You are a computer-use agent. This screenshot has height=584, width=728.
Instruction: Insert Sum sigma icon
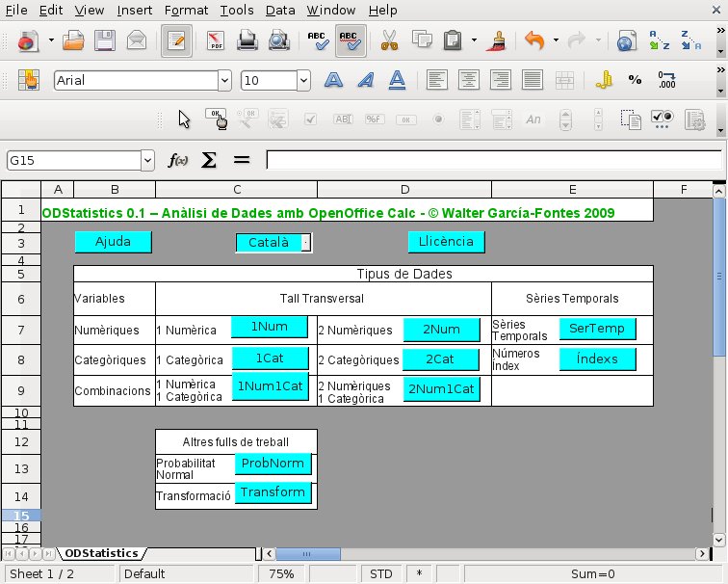coord(209,161)
